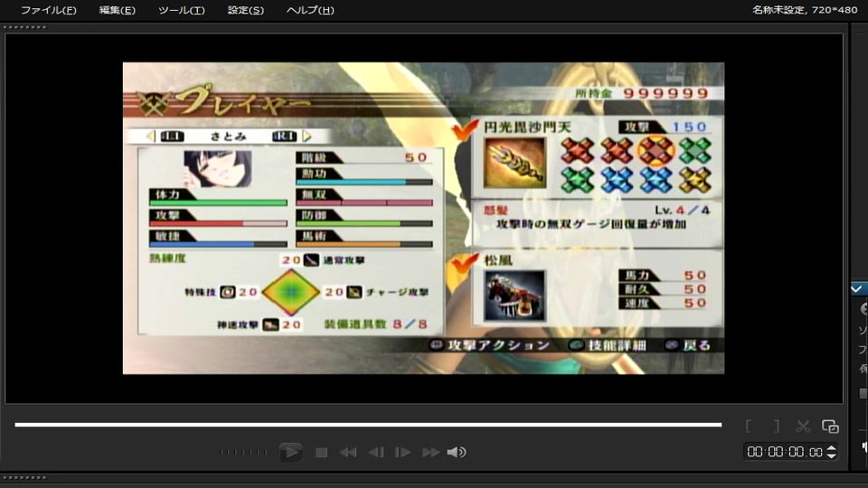This screenshot has height=488, width=868.
Task: Click the 00:00:00.00 timecode field
Action: tap(785, 452)
